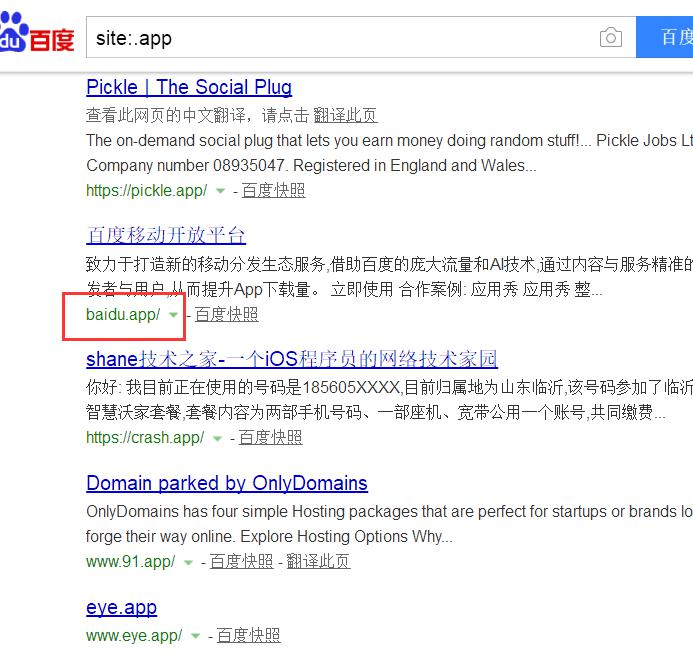The width and height of the screenshot is (693, 663).
Task: Click the blue Baidu search button
Action: point(664,37)
